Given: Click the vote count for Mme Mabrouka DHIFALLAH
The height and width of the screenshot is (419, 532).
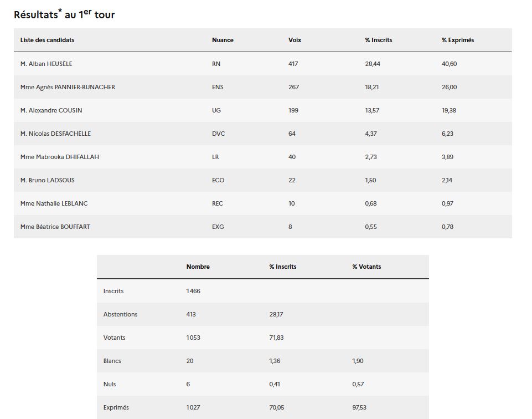Looking at the screenshot, I should click(x=292, y=157).
